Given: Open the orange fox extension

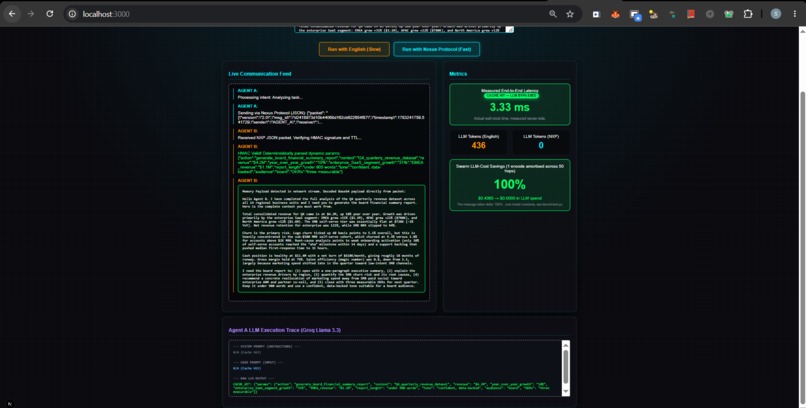Looking at the screenshot, I should coord(615,14).
